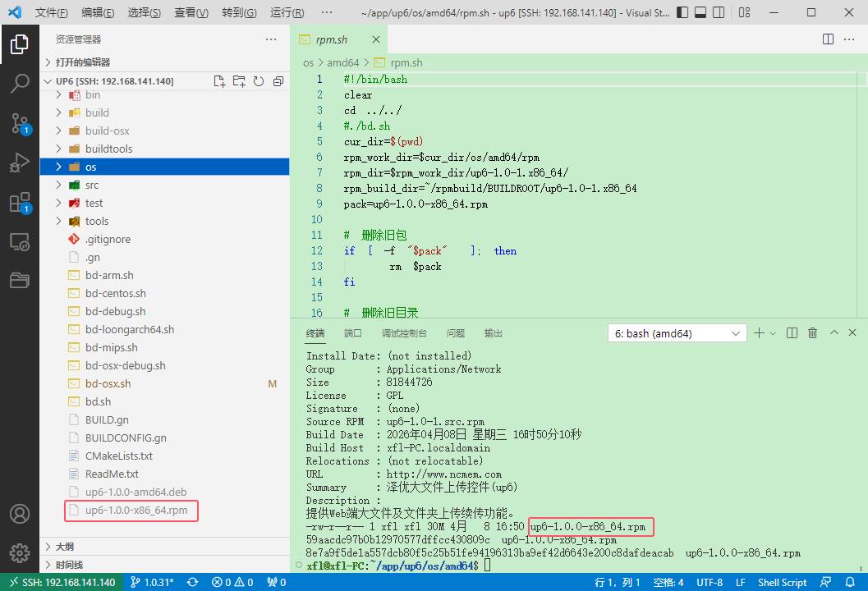Split the editor to the right
Viewport: 868px width, 591px height.
tap(829, 39)
